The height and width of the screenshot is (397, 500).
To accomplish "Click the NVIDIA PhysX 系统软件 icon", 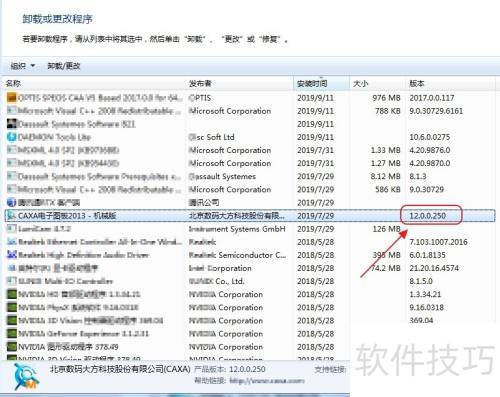I will (12, 307).
